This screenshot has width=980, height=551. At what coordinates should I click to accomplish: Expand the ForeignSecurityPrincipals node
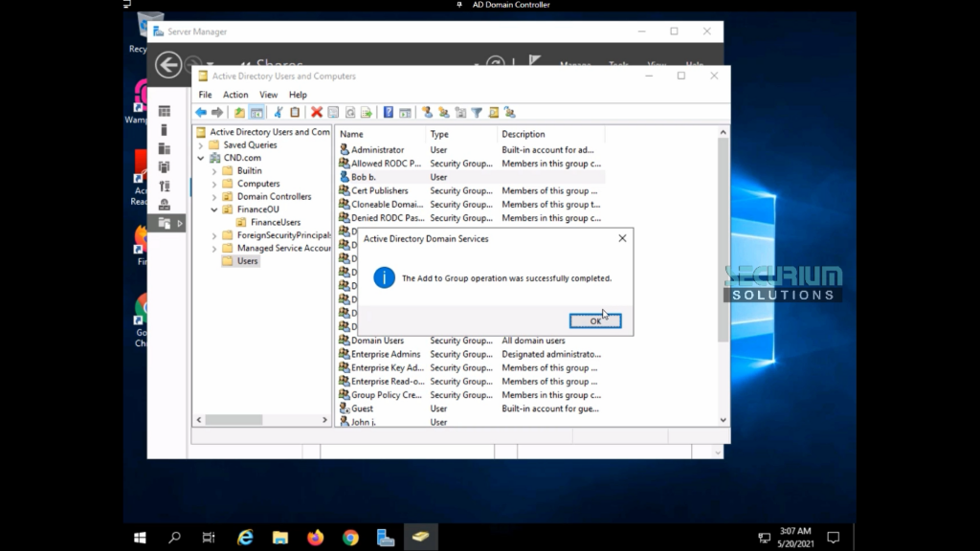[x=214, y=235]
